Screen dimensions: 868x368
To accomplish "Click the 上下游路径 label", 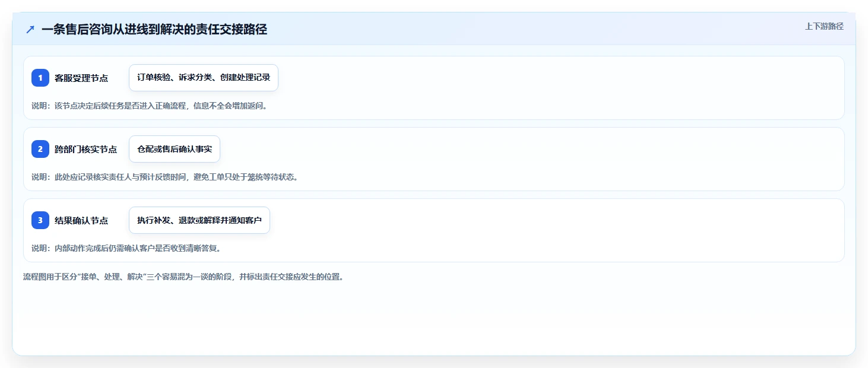I will tap(824, 26).
